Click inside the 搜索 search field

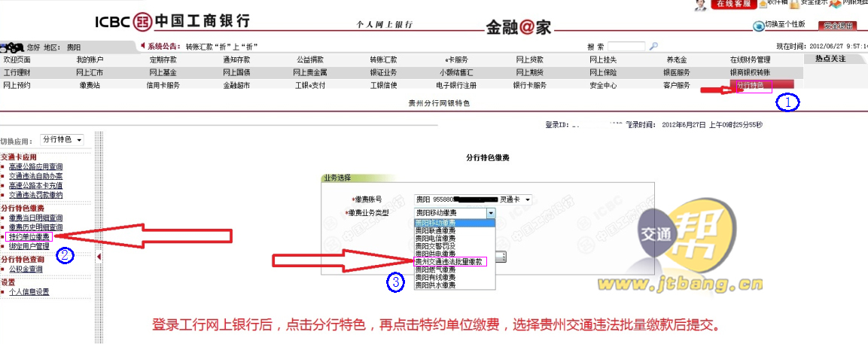pos(626,47)
